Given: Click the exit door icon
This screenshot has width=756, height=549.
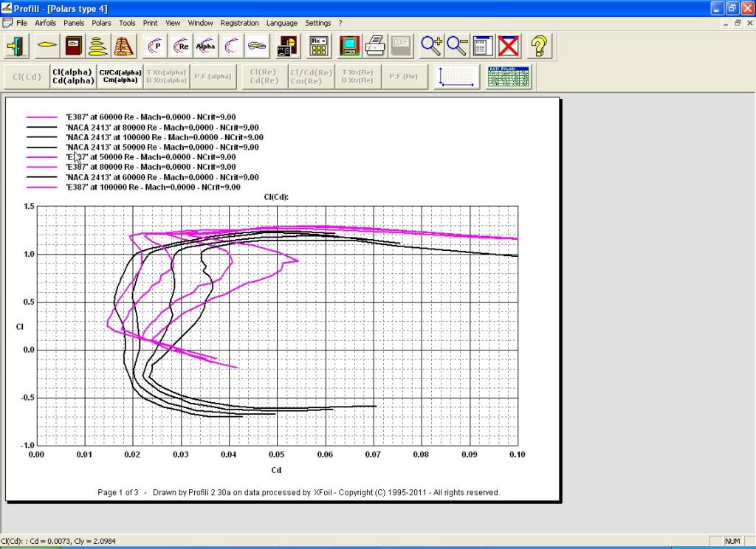Looking at the screenshot, I should 16,46.
